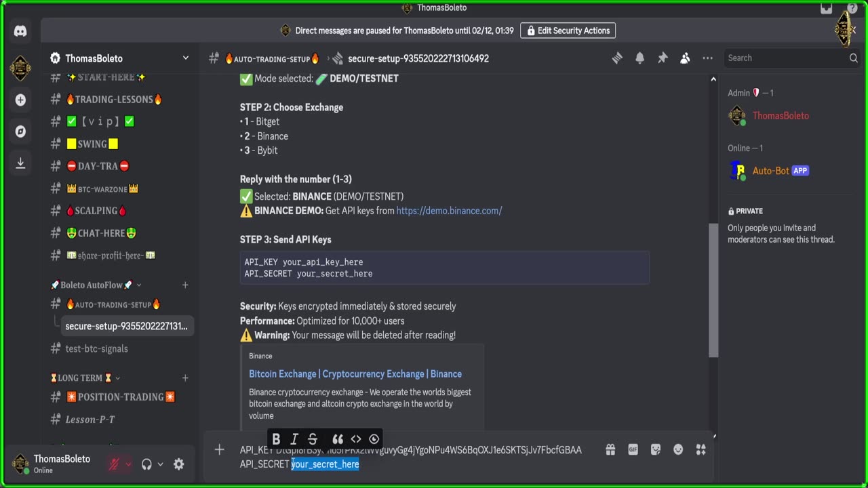Open the Threads icon in header
The width and height of the screenshot is (868, 488).
coord(617,58)
